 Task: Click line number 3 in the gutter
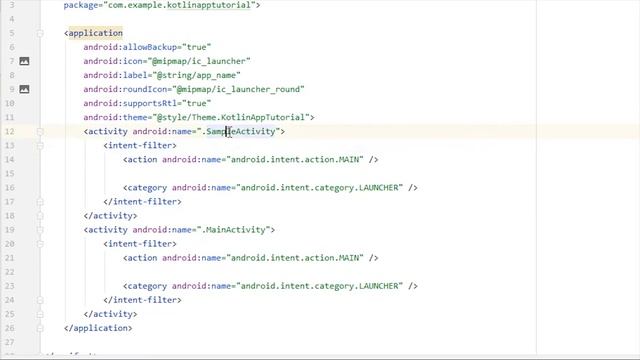pos(11,5)
